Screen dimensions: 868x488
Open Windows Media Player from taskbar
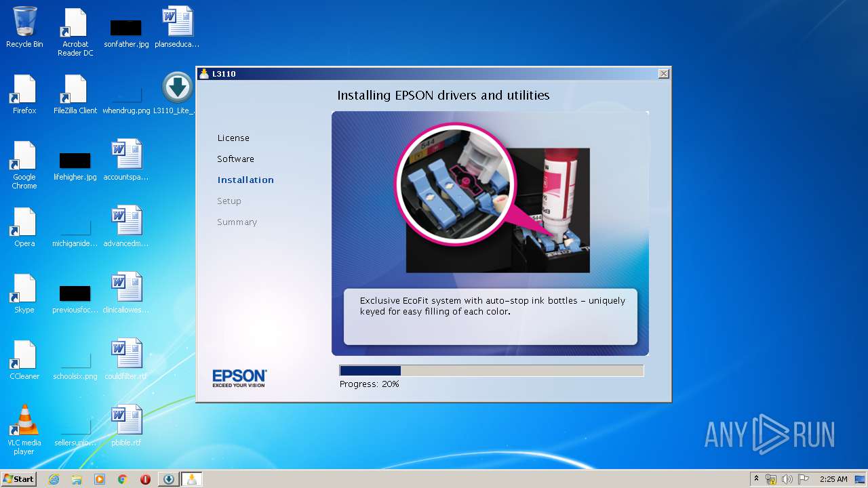click(100, 479)
